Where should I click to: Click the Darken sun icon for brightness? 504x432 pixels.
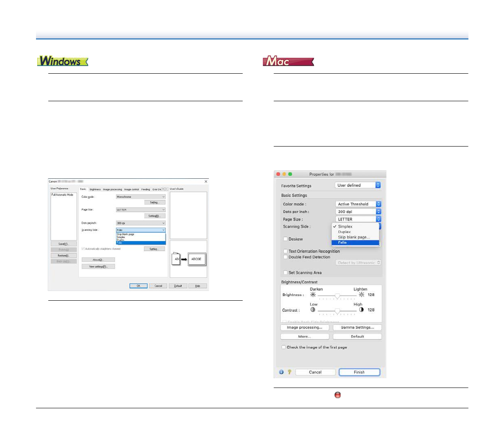click(x=313, y=295)
